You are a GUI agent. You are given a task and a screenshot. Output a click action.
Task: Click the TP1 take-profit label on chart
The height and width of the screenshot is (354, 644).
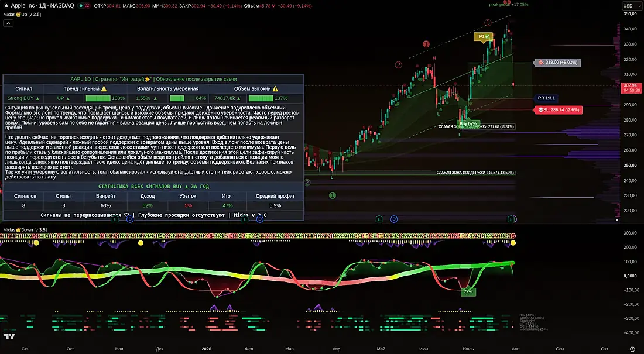coord(483,36)
